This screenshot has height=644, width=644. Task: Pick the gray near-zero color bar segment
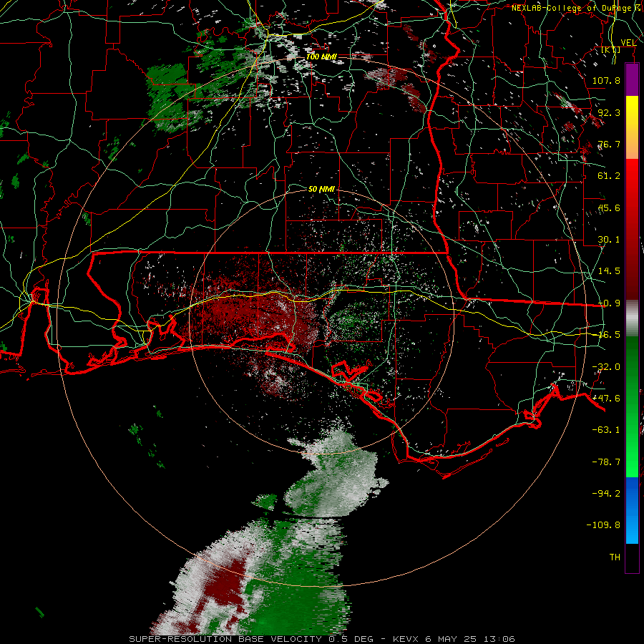[x=632, y=318]
